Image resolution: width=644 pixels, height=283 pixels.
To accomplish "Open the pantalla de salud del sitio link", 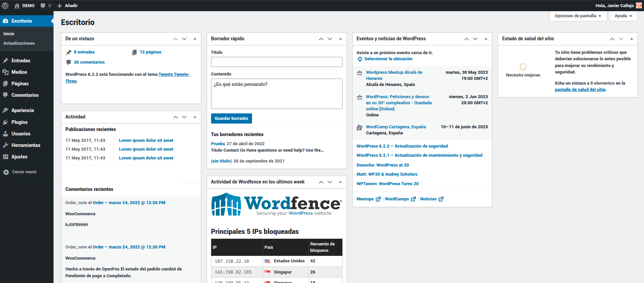I will (x=580, y=90).
